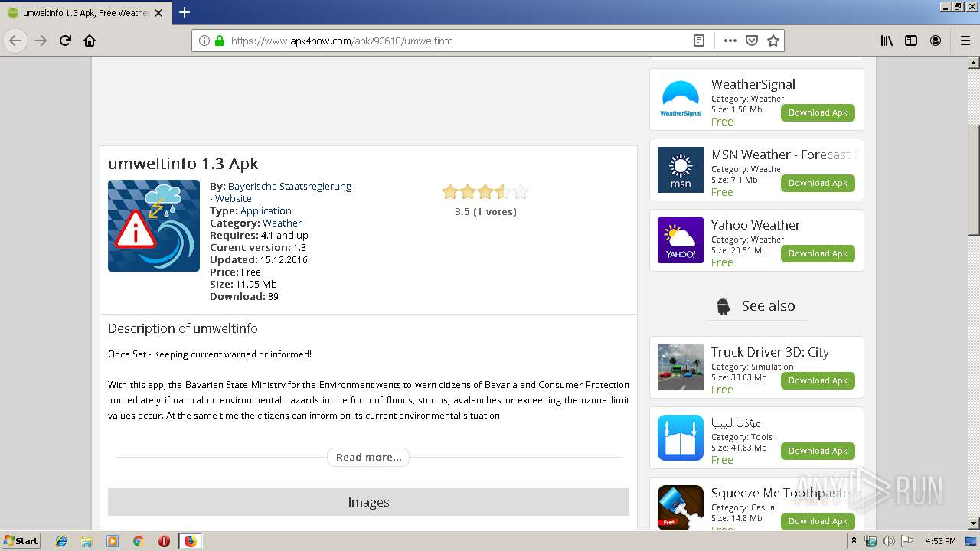Click the system clock 4:53 PM

click(x=940, y=541)
